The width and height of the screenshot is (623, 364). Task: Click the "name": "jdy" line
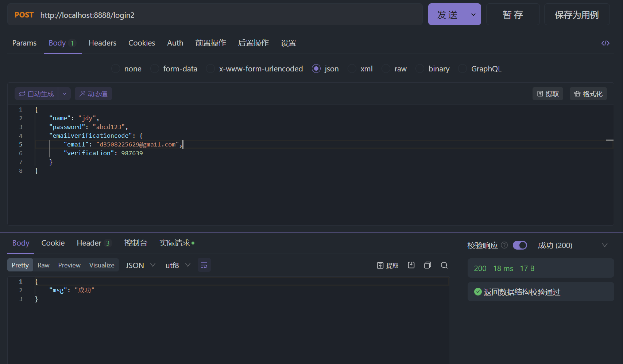click(74, 118)
